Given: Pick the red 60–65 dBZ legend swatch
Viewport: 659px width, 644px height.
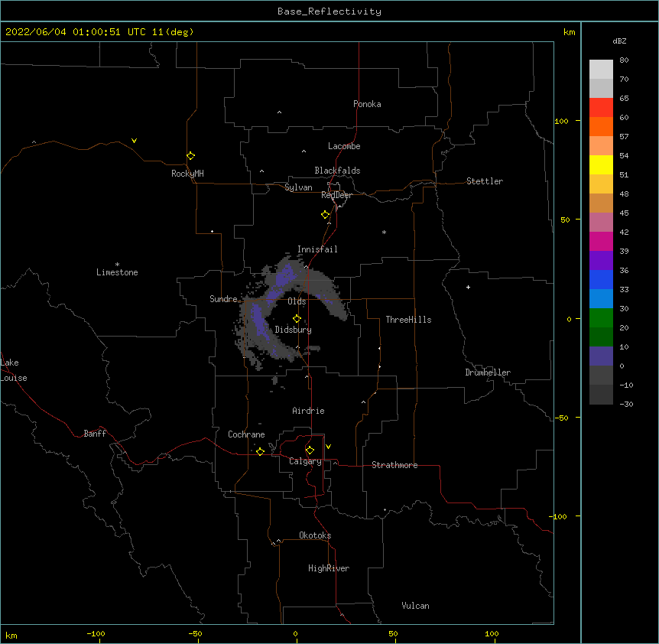Looking at the screenshot, I should 601,107.
